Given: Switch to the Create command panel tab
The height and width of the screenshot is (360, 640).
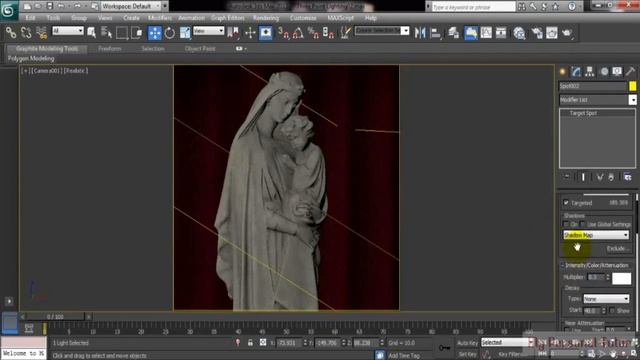Looking at the screenshot, I should 563,72.
